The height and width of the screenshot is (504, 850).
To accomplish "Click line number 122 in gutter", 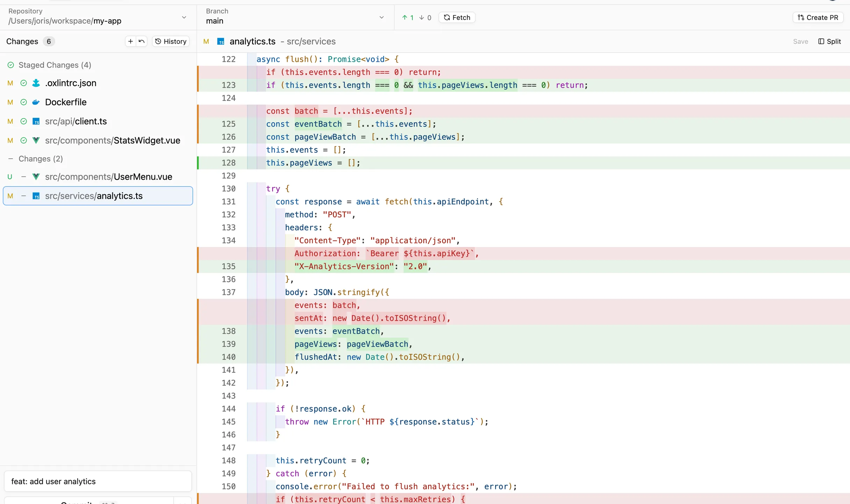I will tap(229, 59).
